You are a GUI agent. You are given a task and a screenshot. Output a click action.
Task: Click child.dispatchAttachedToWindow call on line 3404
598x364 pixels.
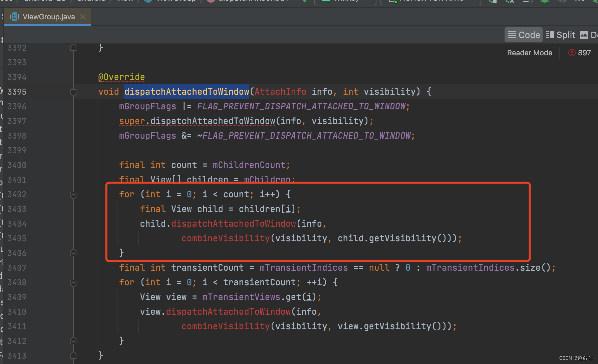point(218,224)
